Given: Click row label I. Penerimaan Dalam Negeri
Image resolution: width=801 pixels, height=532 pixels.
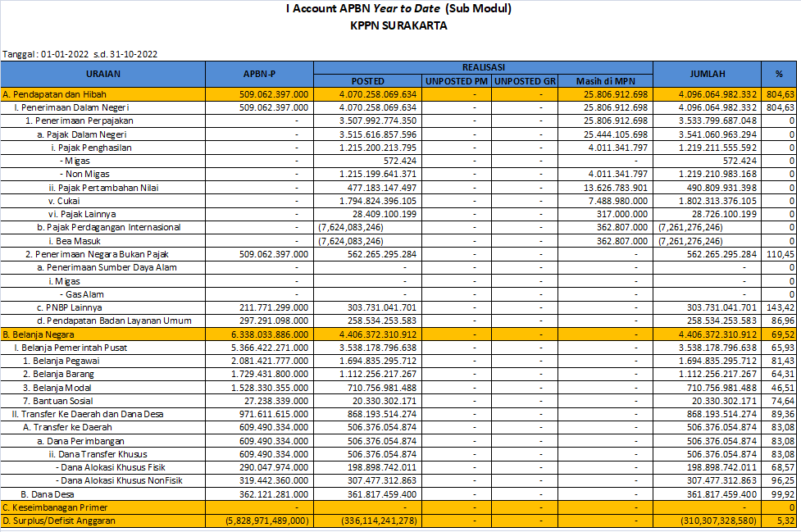Looking at the screenshot, I should [71, 107].
